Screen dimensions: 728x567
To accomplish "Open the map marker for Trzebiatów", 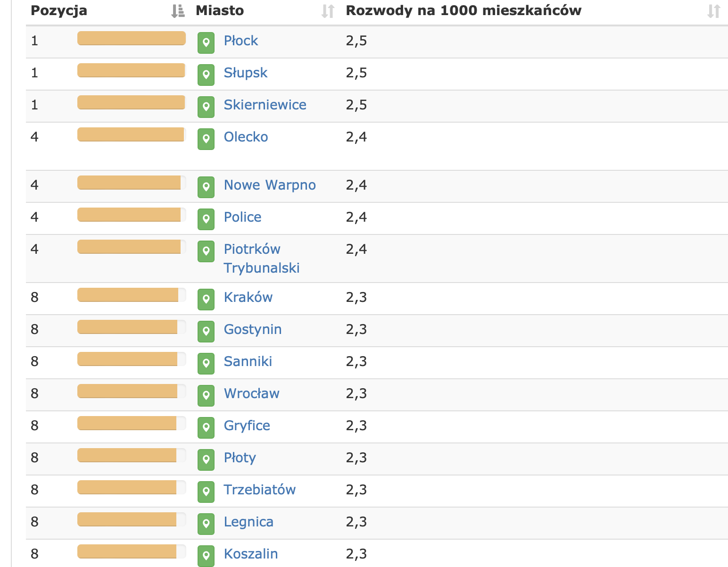I will (206, 492).
